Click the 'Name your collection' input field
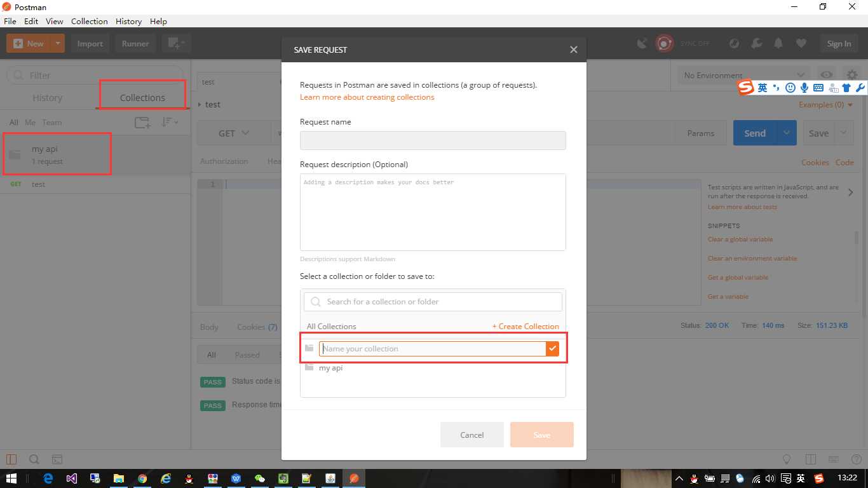The width and height of the screenshot is (868, 488). 432,348
